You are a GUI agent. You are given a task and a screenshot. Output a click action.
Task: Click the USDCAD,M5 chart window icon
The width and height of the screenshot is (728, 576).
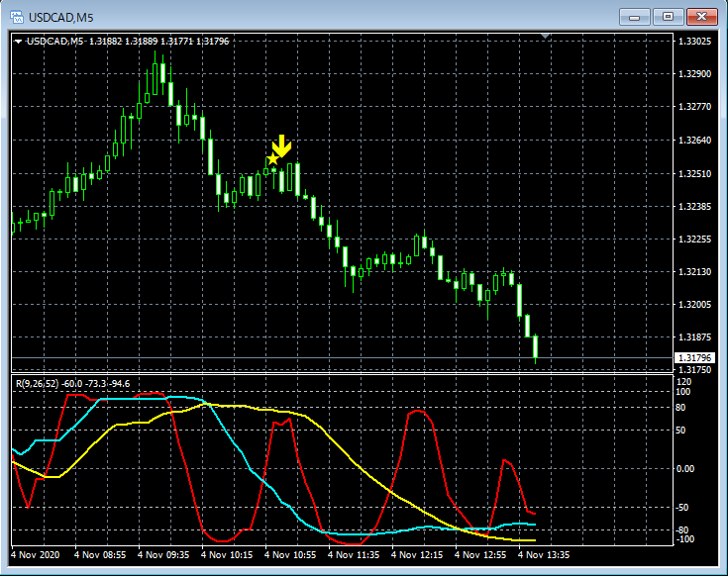tap(17, 17)
